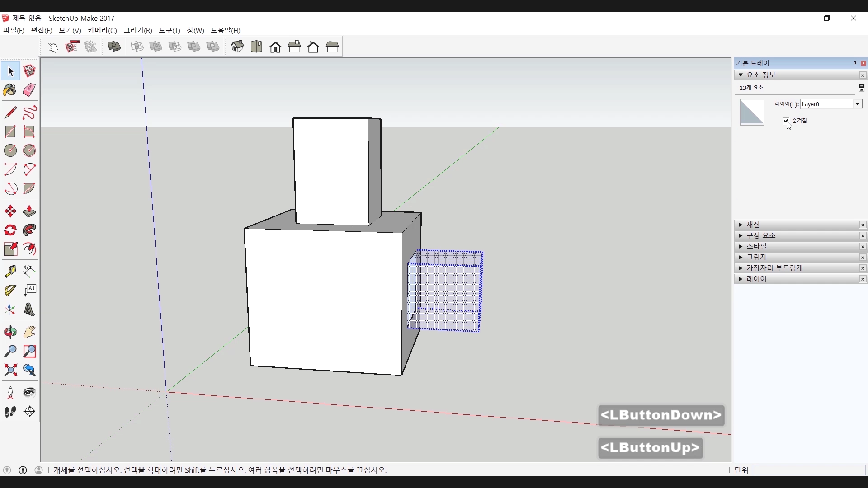This screenshot has height=488, width=868.
Task: Open the 카메라(C) menu
Action: tap(102, 30)
